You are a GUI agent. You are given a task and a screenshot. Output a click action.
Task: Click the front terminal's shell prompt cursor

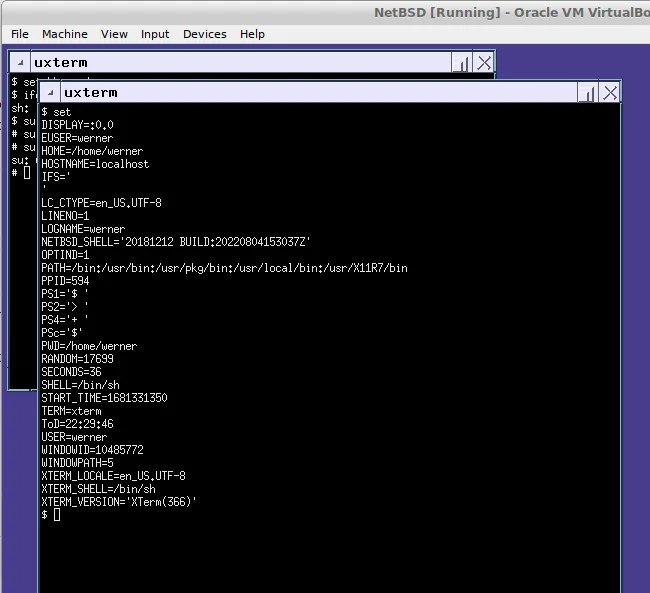tap(57, 515)
